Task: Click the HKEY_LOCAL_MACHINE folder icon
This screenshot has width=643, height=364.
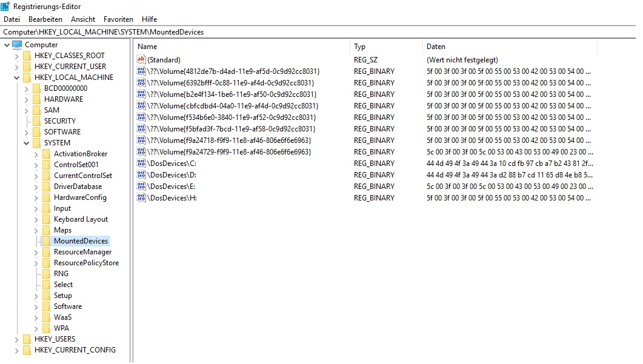Action: [27, 77]
